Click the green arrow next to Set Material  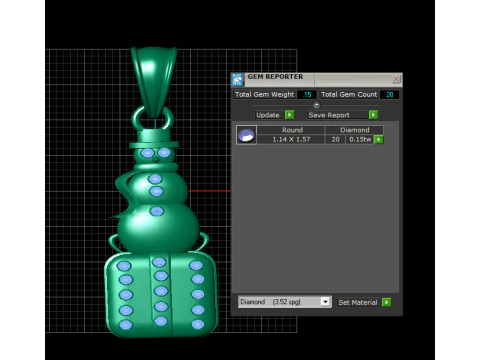pos(386,302)
